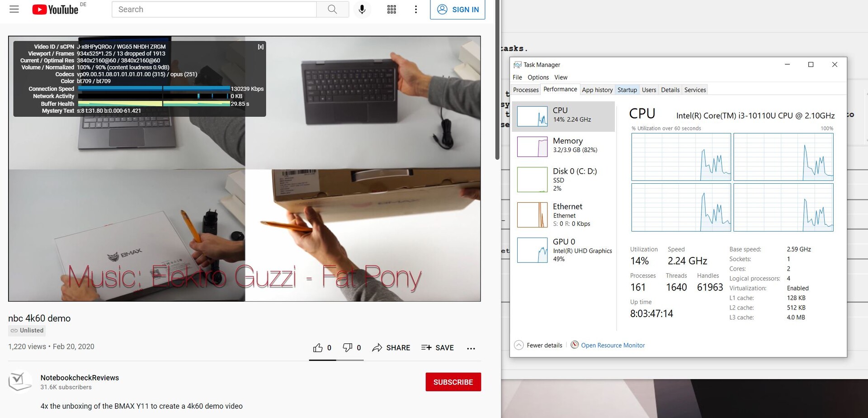The image size is (868, 418).
Task: Select the GPU 0 graph thumbnail
Action: [x=532, y=250]
